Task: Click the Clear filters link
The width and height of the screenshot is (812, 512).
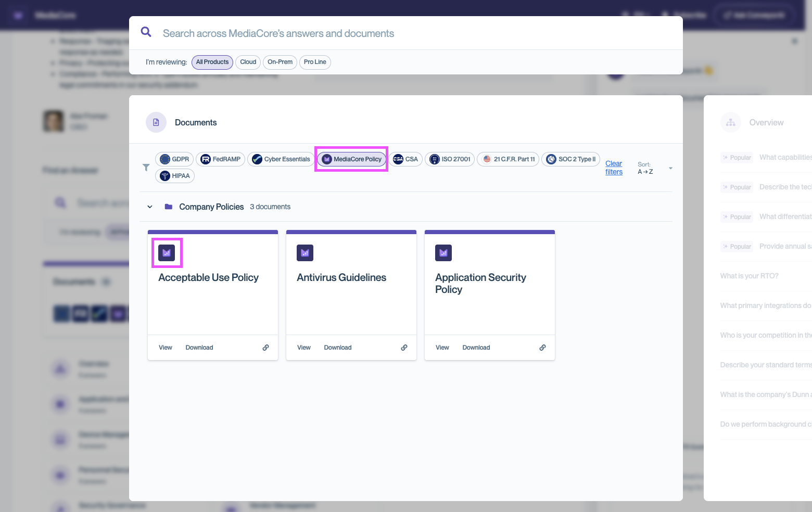Action: tap(614, 168)
